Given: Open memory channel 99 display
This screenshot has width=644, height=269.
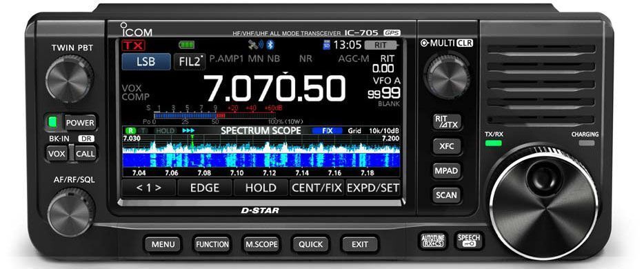Looking at the screenshot, I should click(383, 93).
